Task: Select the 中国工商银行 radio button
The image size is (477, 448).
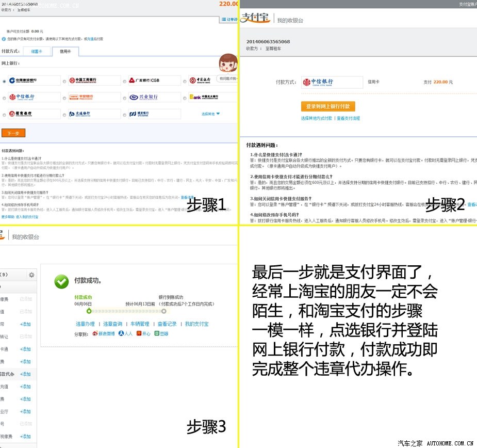Action: pyautogui.click(x=64, y=82)
